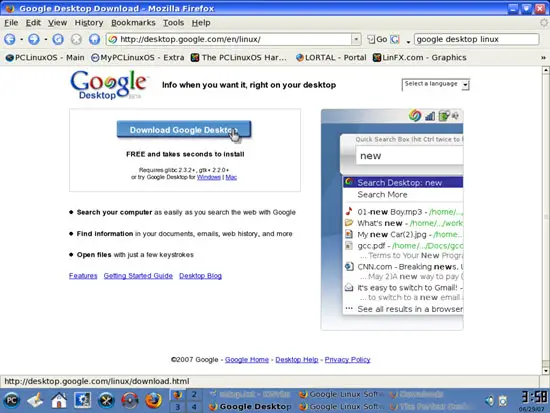Go to the Home page button

click(x=94, y=39)
